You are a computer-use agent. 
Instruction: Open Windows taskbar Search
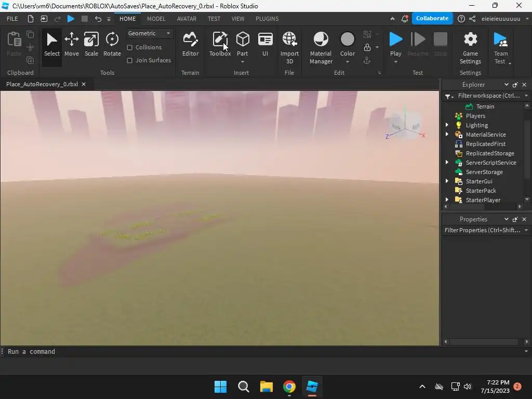243,387
